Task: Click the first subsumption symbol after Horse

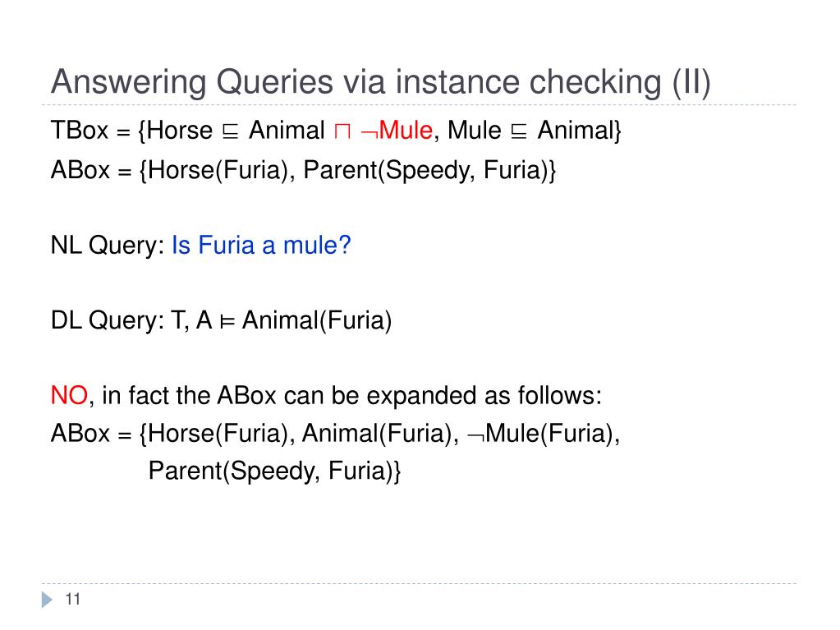Action: tap(231, 131)
